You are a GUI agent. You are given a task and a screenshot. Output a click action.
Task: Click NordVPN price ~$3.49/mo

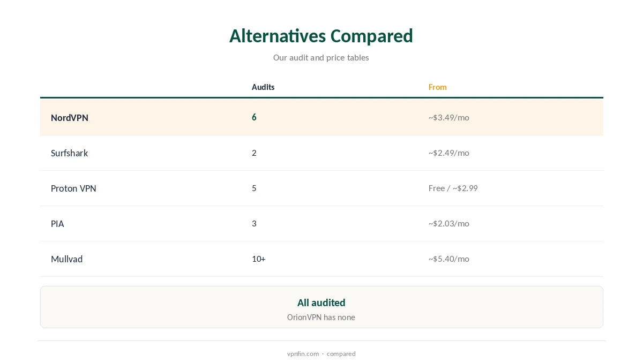449,117
